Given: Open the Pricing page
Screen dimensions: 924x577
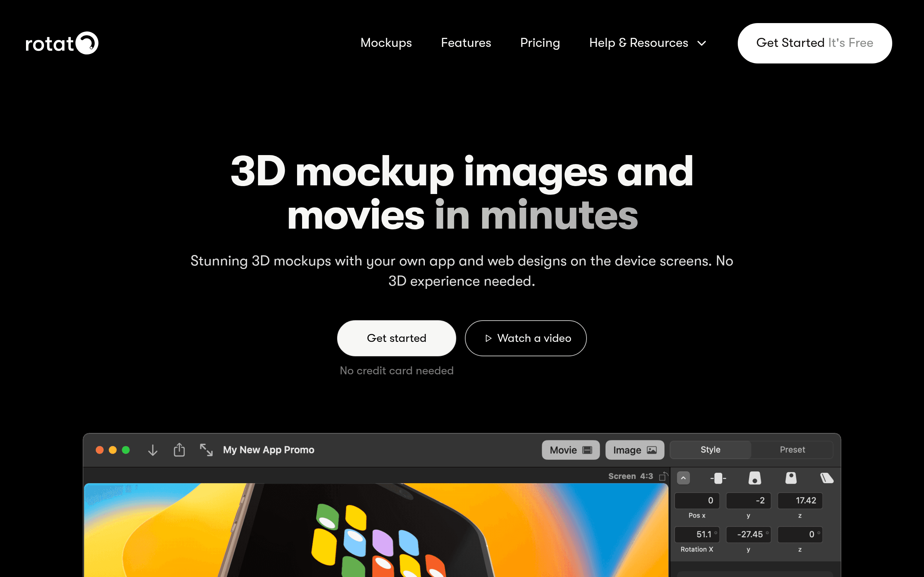Looking at the screenshot, I should coord(540,43).
